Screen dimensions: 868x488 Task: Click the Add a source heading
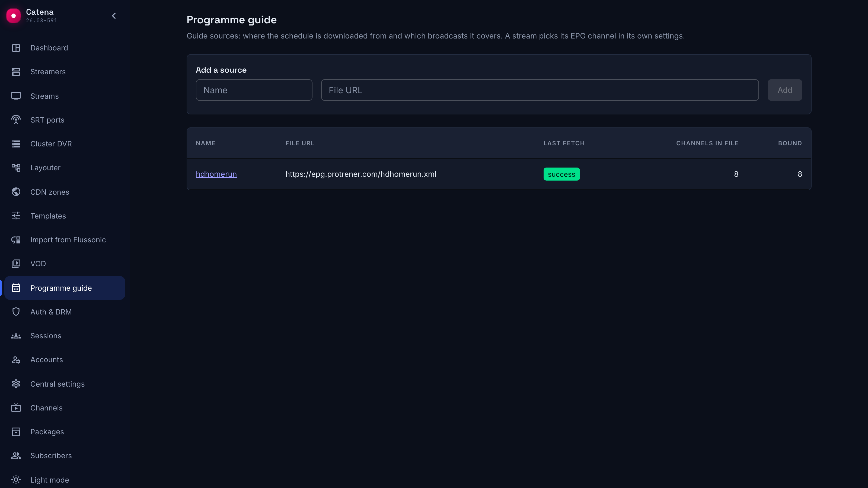221,70
